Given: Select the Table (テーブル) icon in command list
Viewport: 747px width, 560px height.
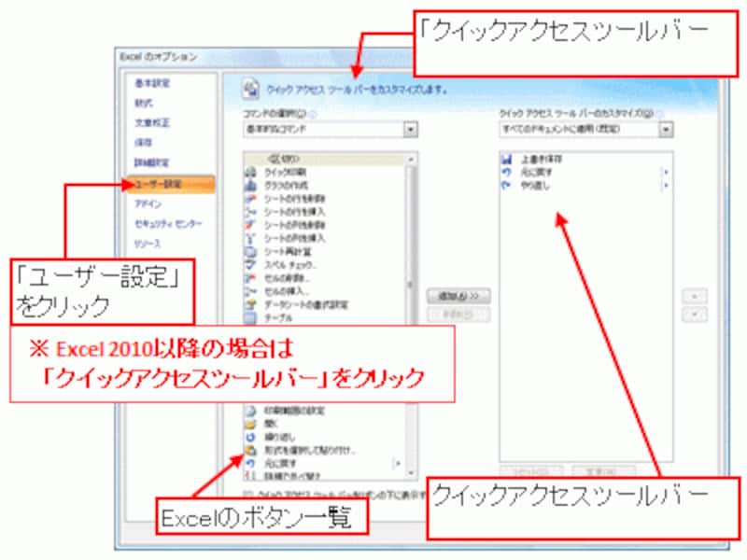Looking at the screenshot, I should 250,317.
